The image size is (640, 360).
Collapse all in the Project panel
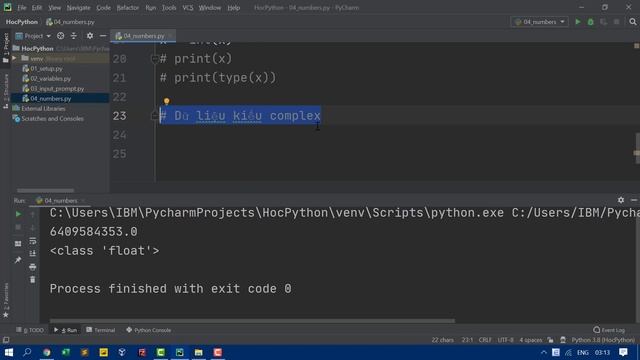[x=73, y=36]
